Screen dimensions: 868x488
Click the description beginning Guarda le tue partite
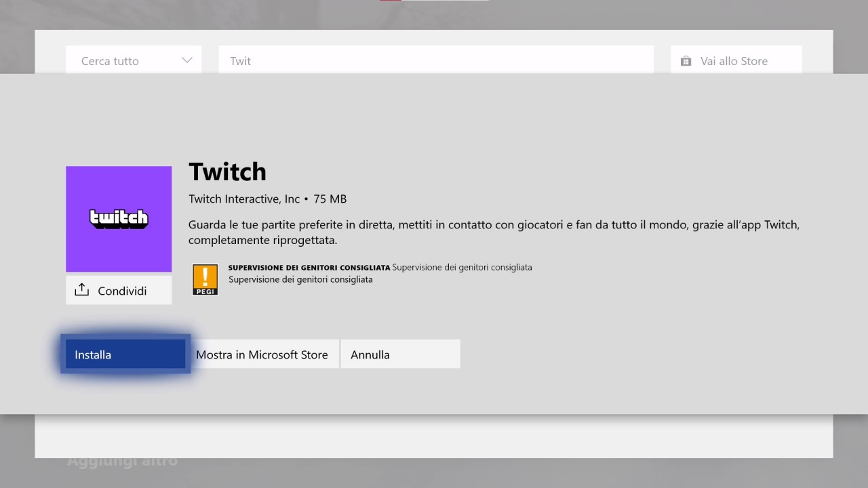494,232
